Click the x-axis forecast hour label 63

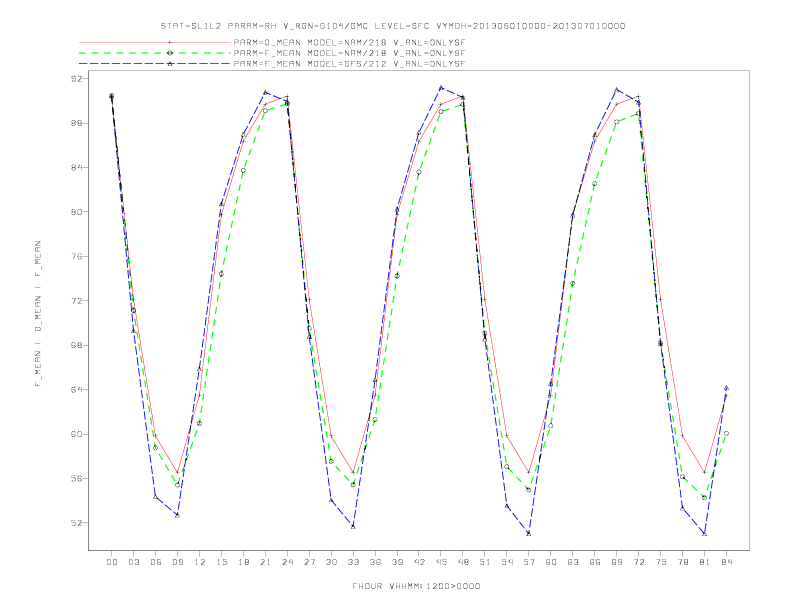pos(573,562)
